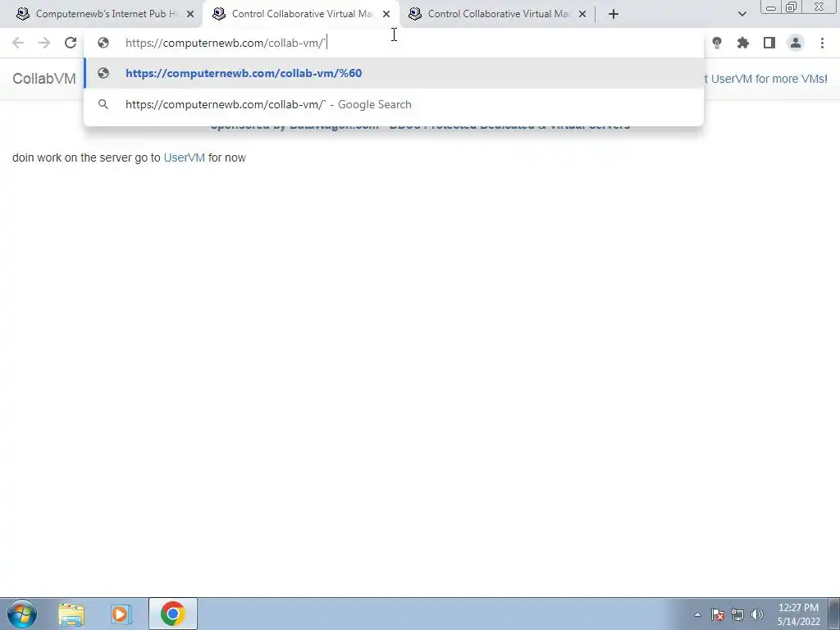Click the magnifier icon of the search suggestion
The width and height of the screenshot is (840, 630).
coord(103,104)
